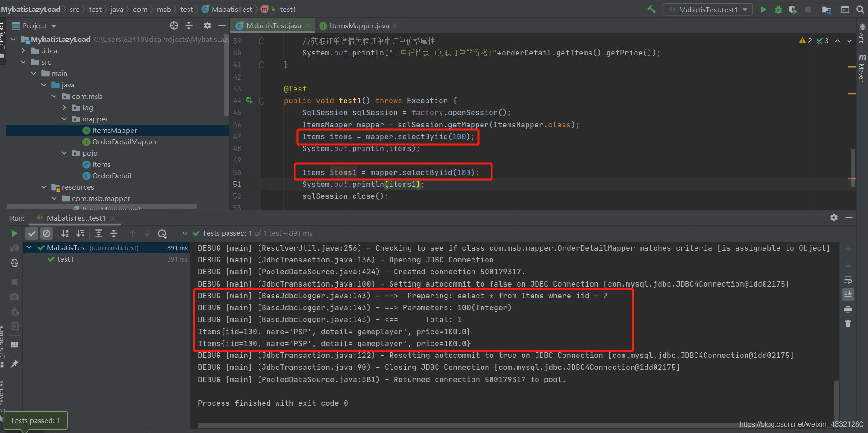Minimize the Run tool window
Image resolution: width=868 pixels, height=433 pixels.
click(x=849, y=217)
